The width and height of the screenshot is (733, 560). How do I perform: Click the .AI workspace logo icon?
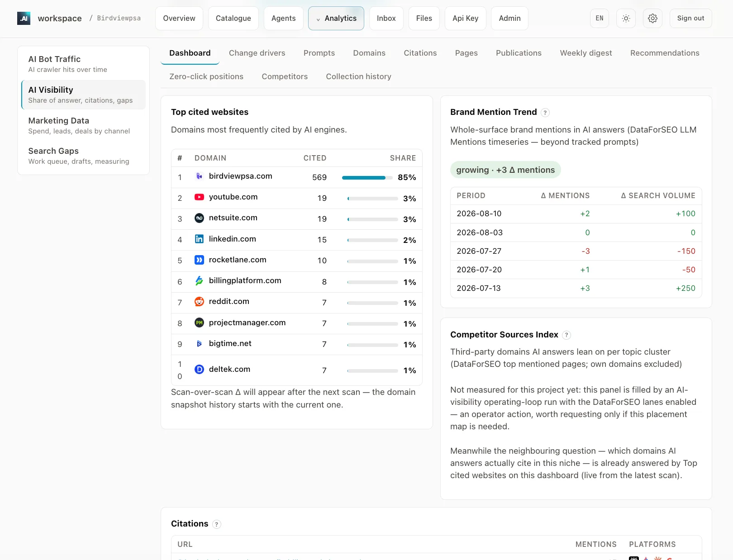24,18
